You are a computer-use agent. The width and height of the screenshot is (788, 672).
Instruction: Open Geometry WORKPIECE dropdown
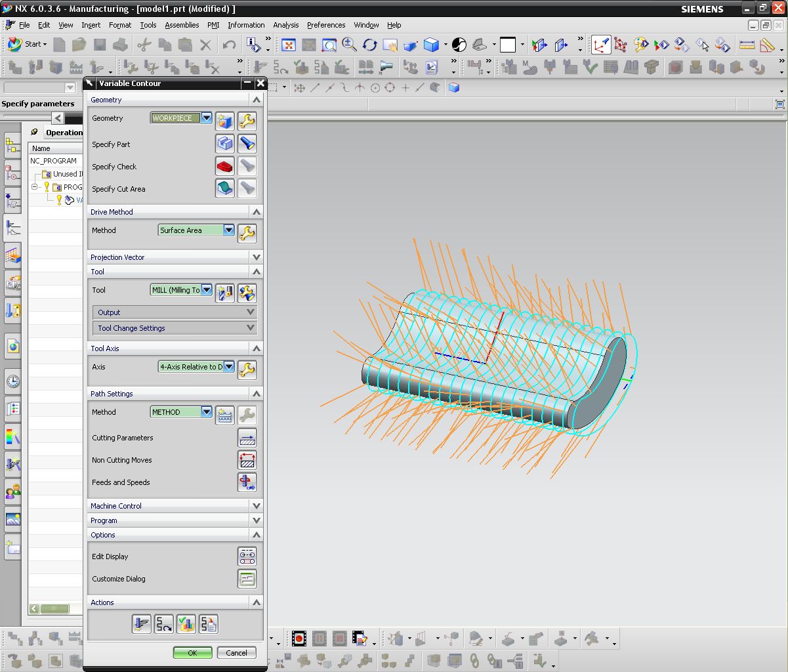coord(207,118)
